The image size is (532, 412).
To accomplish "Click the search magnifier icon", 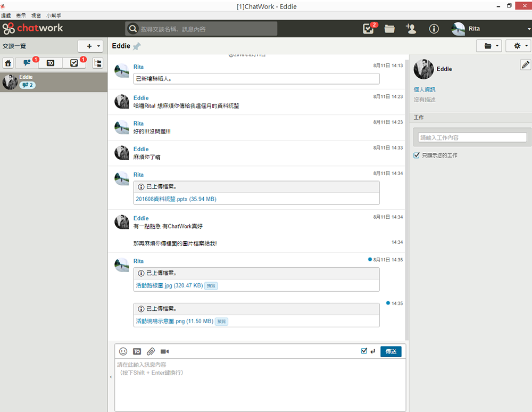I will (x=132, y=29).
